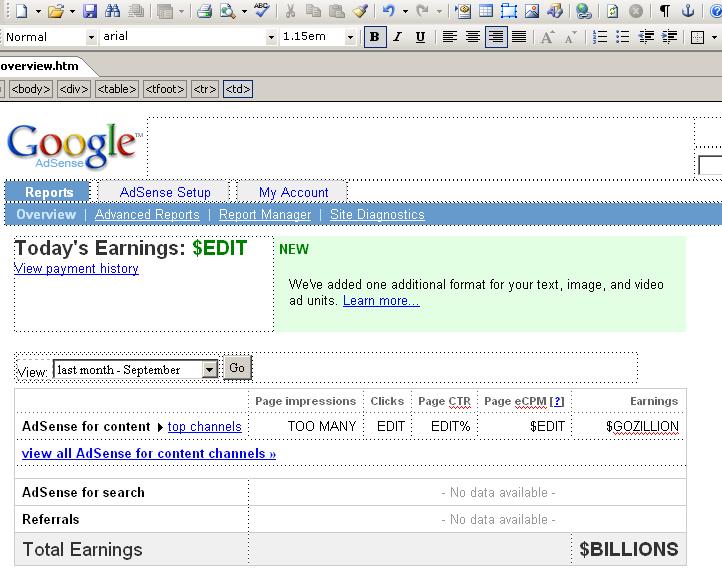Click the Open folder icon
Image resolution: width=722 pixels, height=572 pixels.
(x=56, y=11)
